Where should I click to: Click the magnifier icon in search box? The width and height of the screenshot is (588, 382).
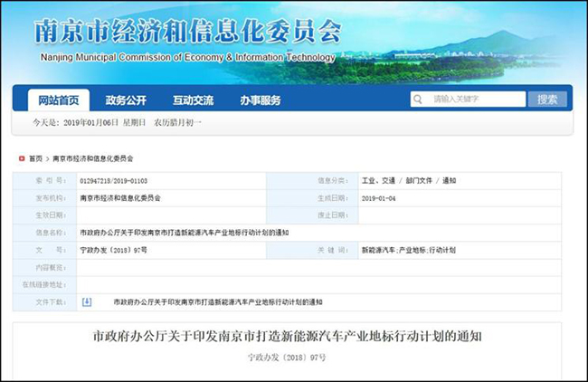(419, 100)
